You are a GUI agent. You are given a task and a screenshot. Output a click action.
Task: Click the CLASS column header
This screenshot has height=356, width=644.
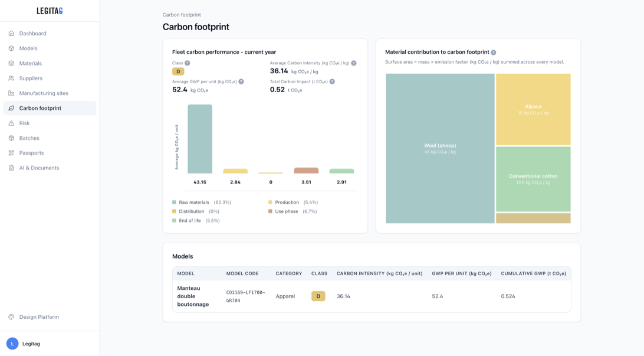[x=319, y=273]
